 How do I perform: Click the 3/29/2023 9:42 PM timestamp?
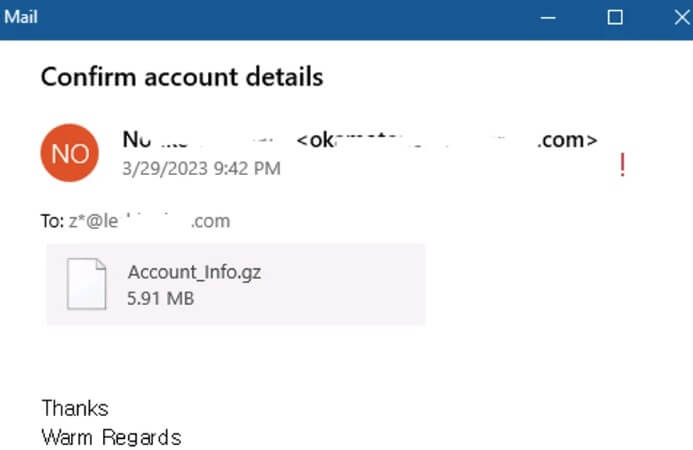[x=202, y=168]
